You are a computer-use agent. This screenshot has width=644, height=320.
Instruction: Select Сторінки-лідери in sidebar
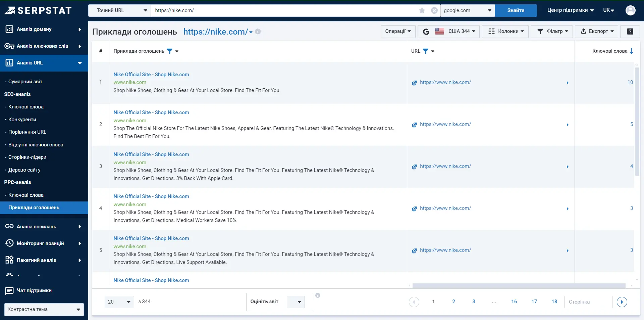[x=27, y=157]
